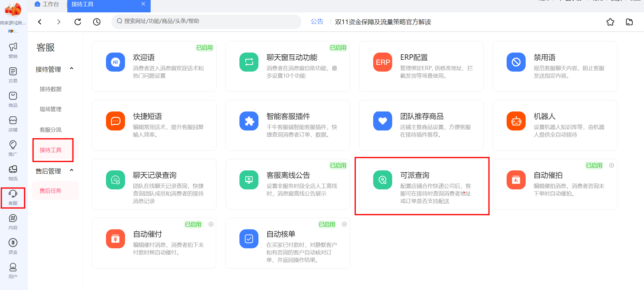Screen dimensions: 644x290
Task: Click 已启用 badge on 客服离线公告 card
Action: [338, 166]
